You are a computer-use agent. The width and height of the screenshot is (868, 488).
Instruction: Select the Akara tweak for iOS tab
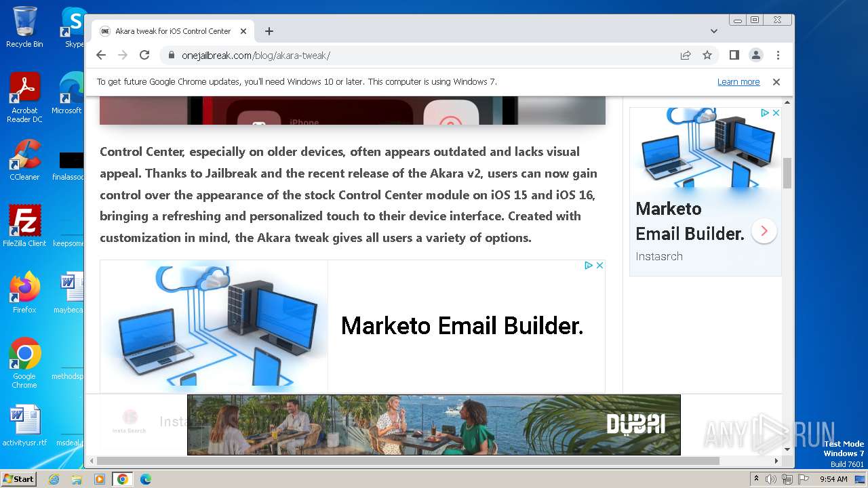pyautogui.click(x=173, y=31)
